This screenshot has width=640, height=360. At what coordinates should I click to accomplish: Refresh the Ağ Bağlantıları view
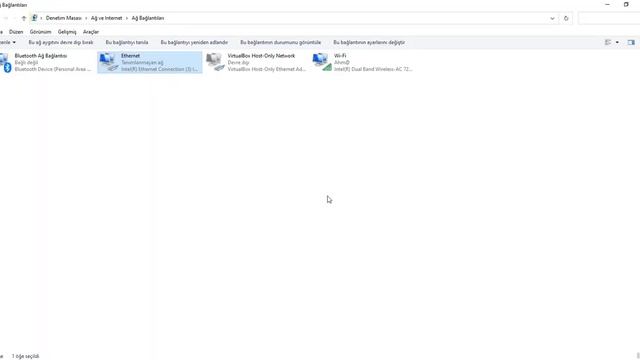click(x=566, y=18)
